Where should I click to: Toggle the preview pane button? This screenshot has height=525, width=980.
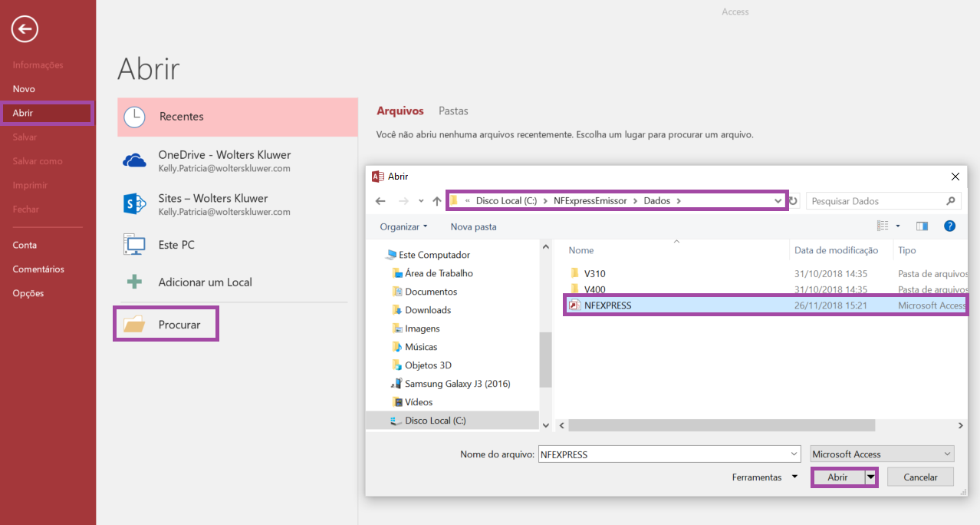922,226
